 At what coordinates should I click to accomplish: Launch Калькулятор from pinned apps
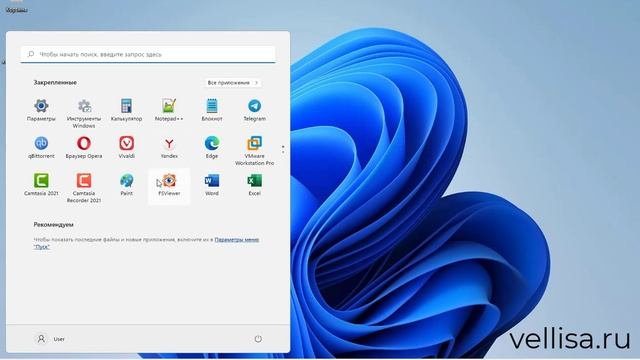click(x=127, y=110)
